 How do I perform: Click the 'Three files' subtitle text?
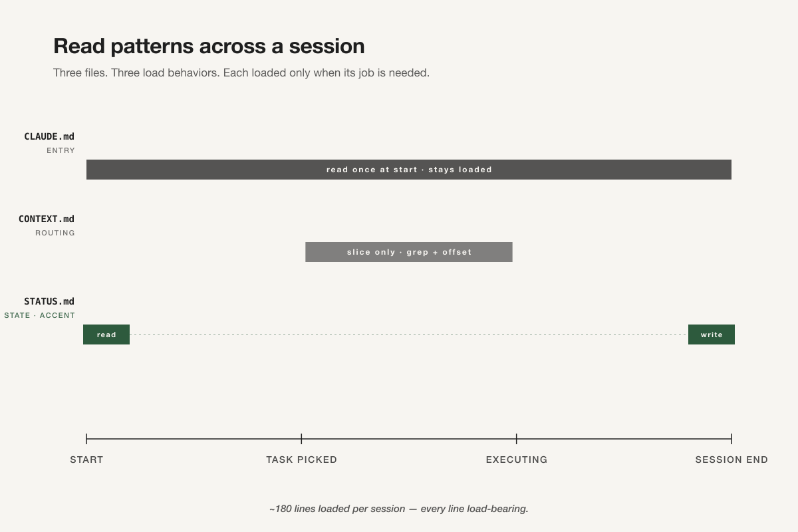241,72
